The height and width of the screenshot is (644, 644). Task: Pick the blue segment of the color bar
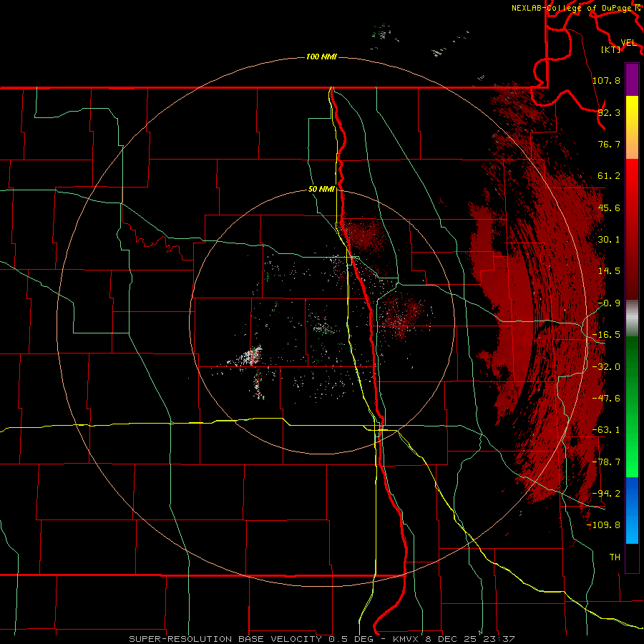tap(632, 510)
